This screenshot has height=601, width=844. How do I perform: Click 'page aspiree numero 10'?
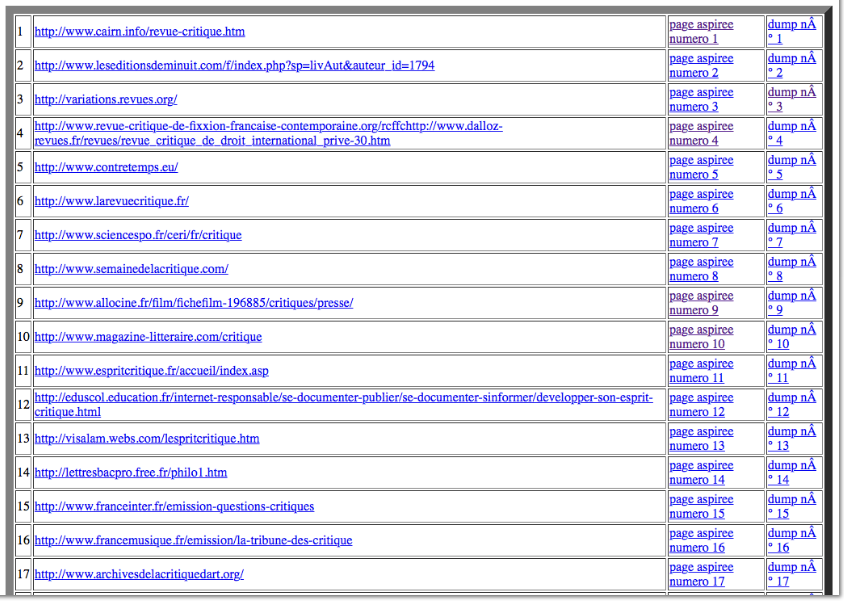point(701,337)
